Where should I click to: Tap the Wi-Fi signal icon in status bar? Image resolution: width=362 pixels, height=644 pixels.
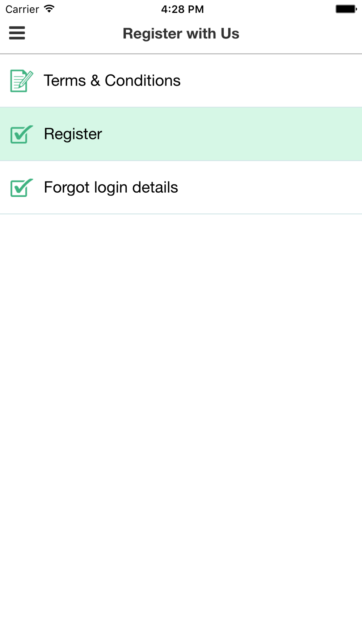pos(49,9)
